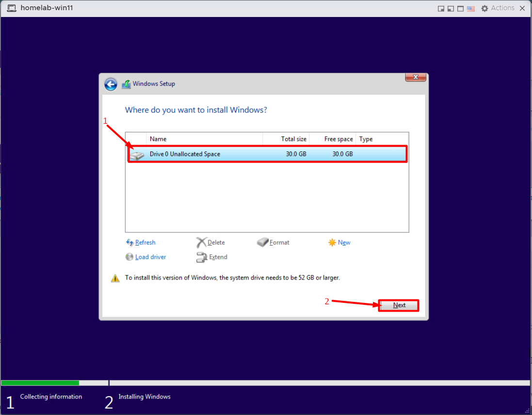
Task: Click the Installing Windows step label
Action: pyautogui.click(x=145, y=397)
